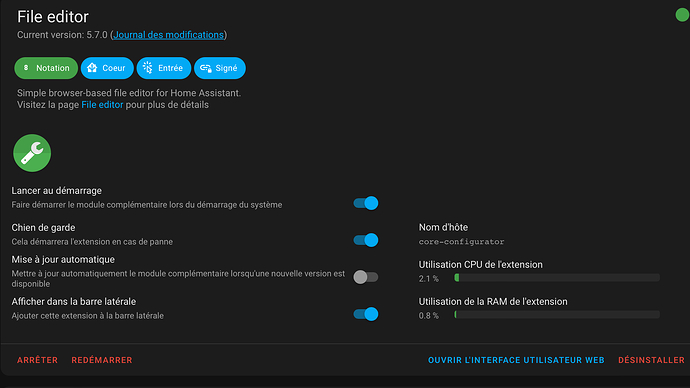
Task: Disable the Lancer au démarrage switch
Action: tap(366, 203)
